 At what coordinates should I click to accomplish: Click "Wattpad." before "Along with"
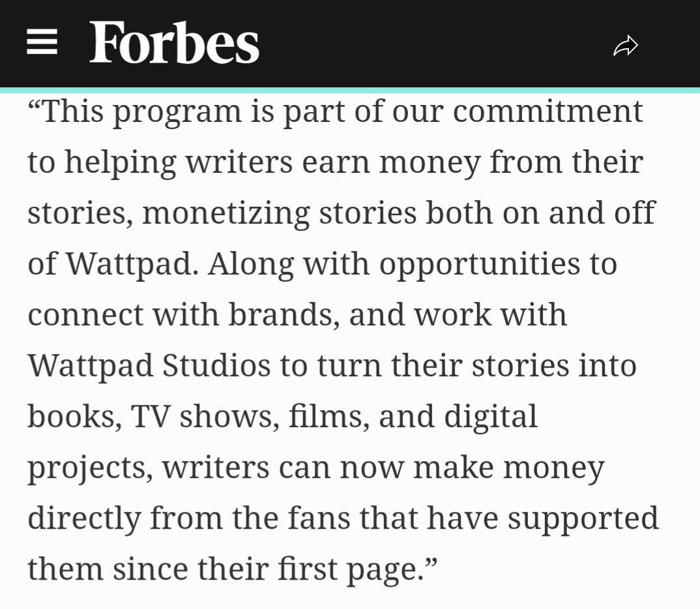tap(132, 264)
